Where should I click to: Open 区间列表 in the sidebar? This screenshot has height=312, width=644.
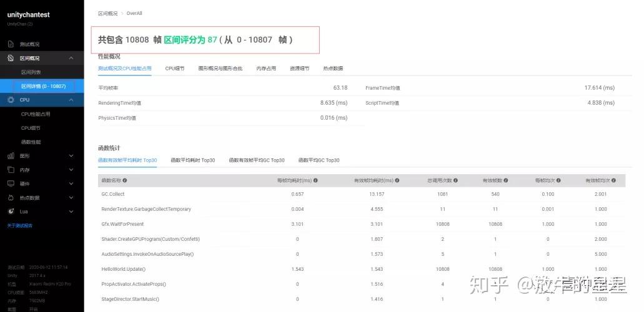[31, 72]
